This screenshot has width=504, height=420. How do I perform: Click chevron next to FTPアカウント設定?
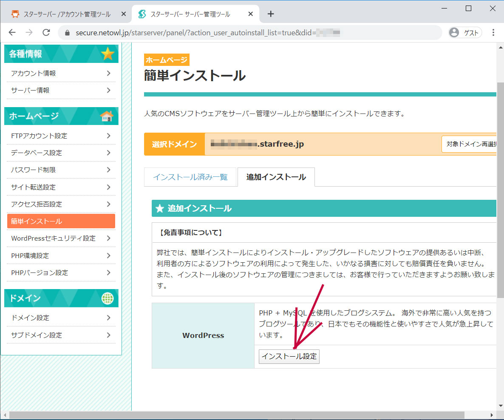coord(109,136)
